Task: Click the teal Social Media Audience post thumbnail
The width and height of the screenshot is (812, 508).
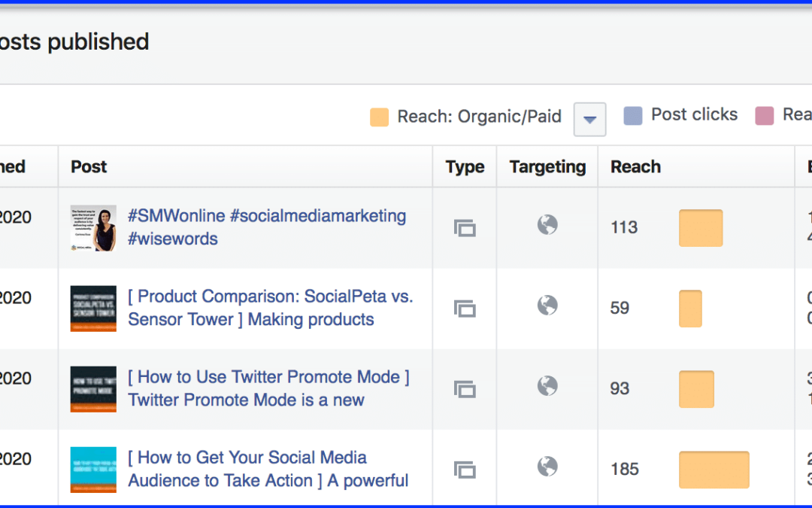Action: tap(93, 470)
